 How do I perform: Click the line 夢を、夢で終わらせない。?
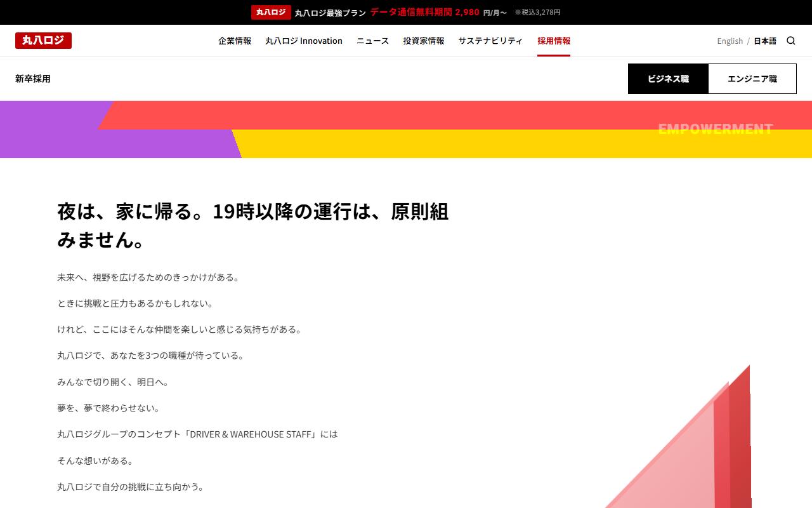(x=109, y=408)
